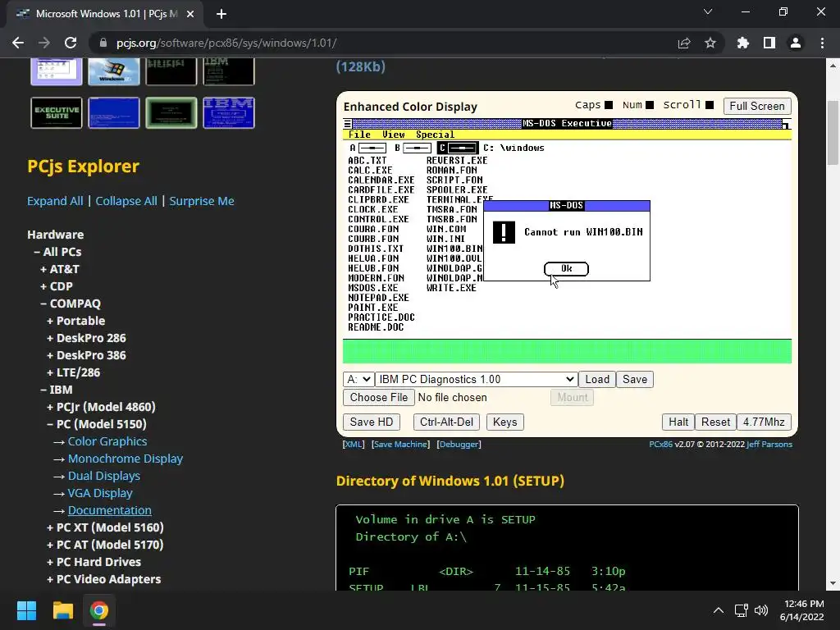Viewport: 840px width, 630px height.
Task: Click the page vertical scrollbar thumb
Action: click(833, 133)
